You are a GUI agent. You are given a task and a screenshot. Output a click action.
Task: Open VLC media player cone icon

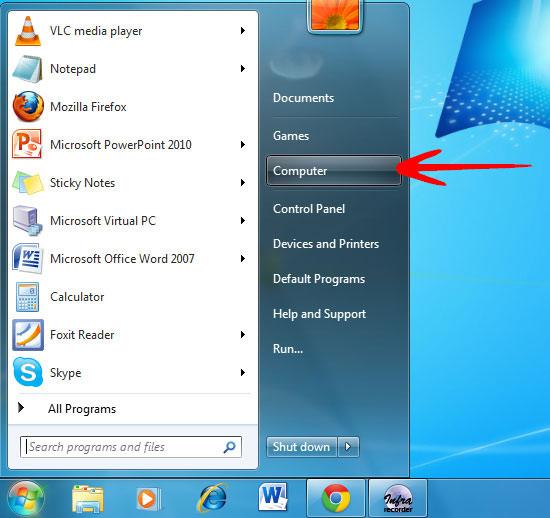pyautogui.click(x=28, y=31)
